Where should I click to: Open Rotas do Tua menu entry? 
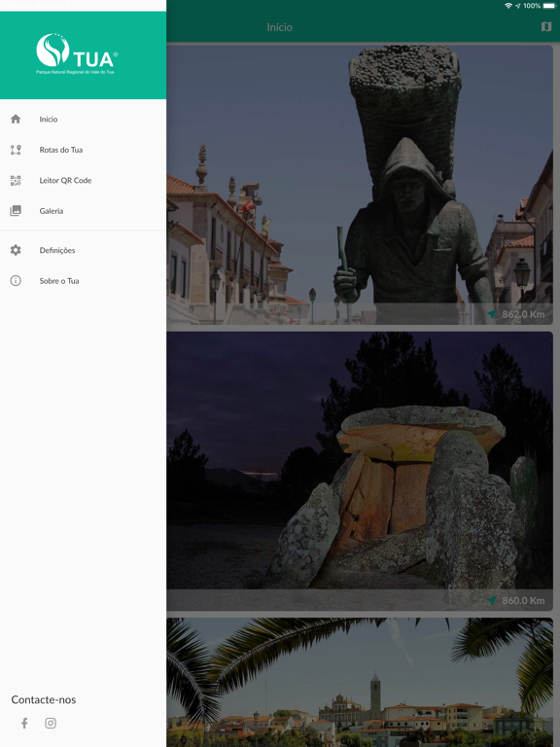point(83,150)
